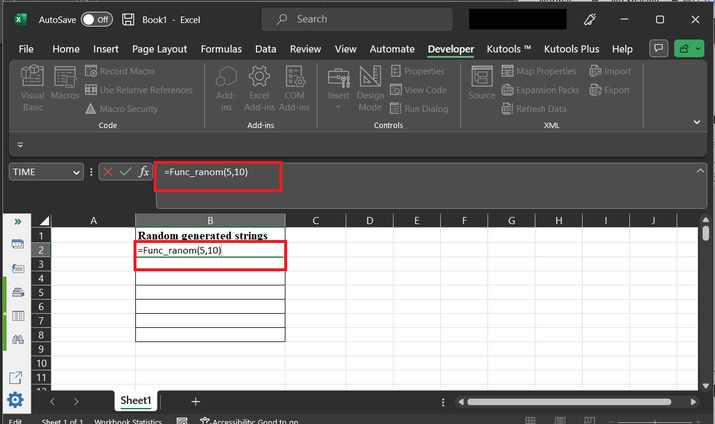Open Map Properties

[539, 71]
